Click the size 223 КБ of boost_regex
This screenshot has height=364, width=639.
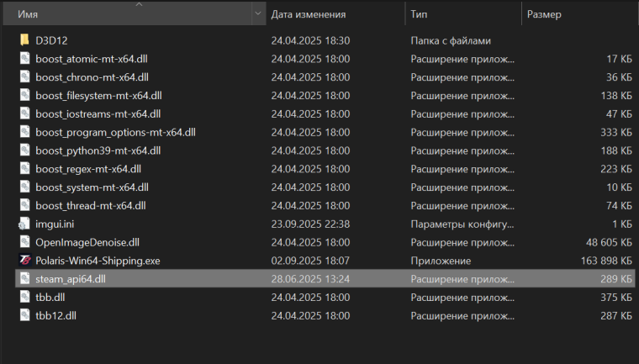[x=616, y=169]
